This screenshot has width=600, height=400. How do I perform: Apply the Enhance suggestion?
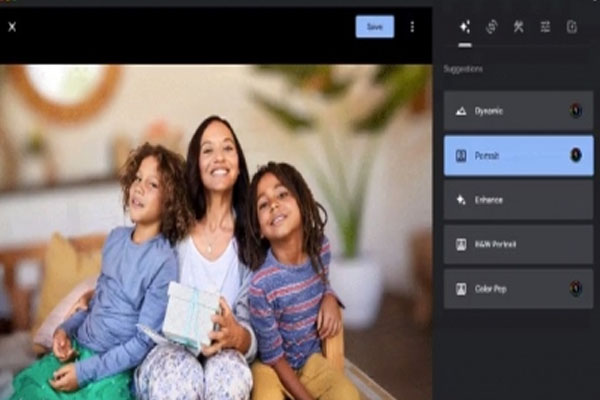[518, 200]
